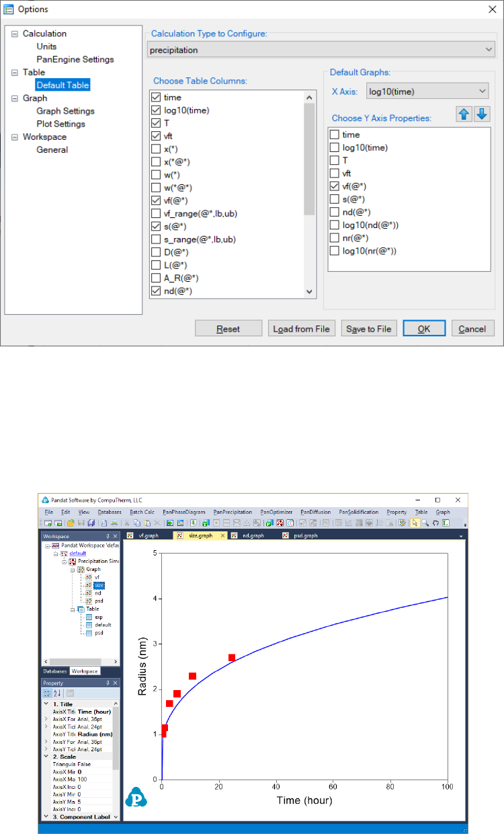Select PanEngine Settings in Options tree
This screenshot has height=834, width=504.
(x=75, y=59)
